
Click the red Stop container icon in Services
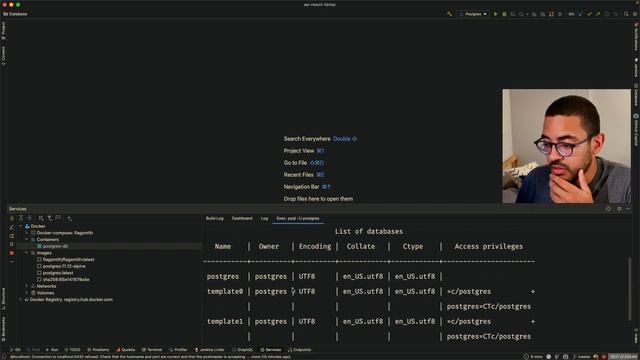click(x=11, y=253)
